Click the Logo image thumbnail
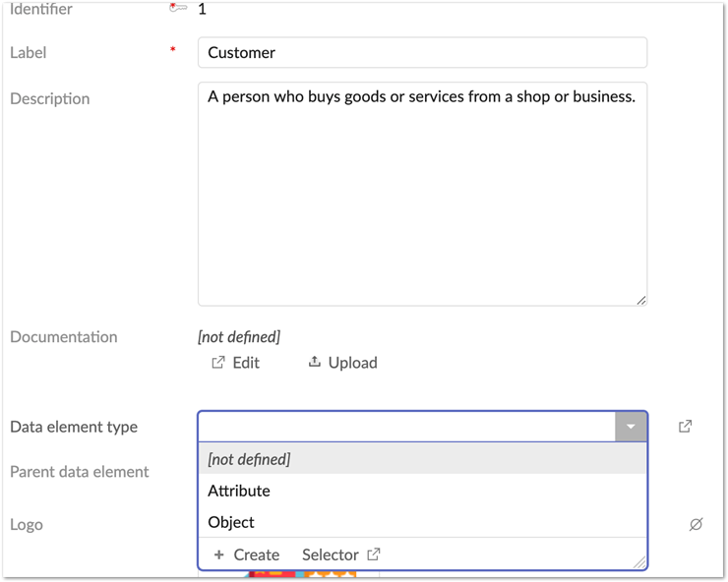The width and height of the screenshot is (728, 582). click(x=300, y=574)
